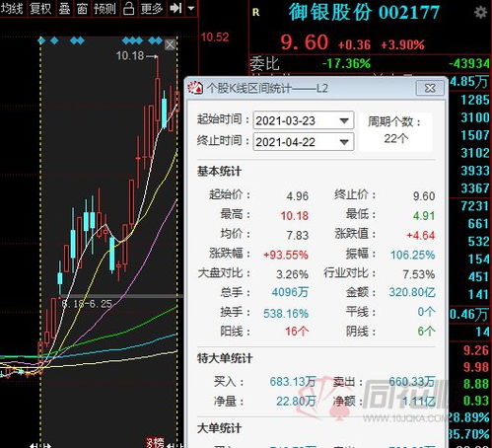Click the R marker next to stock name

[255, 13]
